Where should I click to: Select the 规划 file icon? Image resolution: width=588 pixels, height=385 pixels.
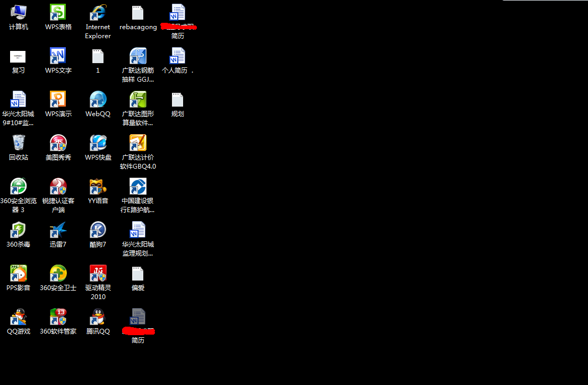click(x=177, y=99)
